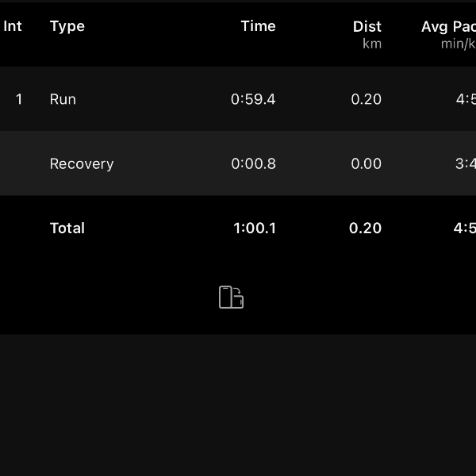This screenshot has height=476, width=476.
Task: Click the total distance 0.20
Action: [365, 228]
